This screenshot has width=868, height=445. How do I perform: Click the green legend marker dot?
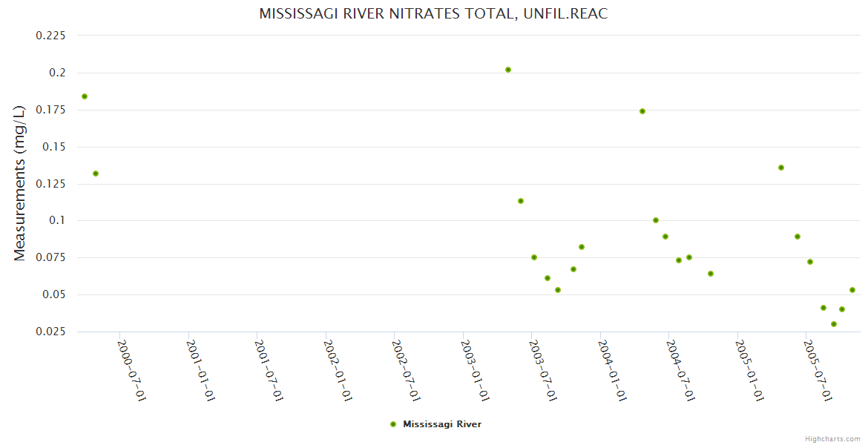coord(393,424)
